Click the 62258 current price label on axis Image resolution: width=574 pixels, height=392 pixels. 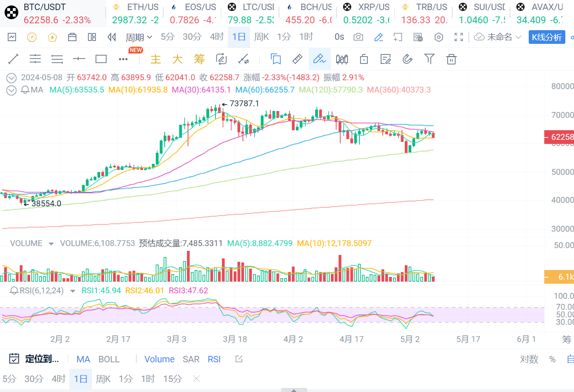pos(559,137)
